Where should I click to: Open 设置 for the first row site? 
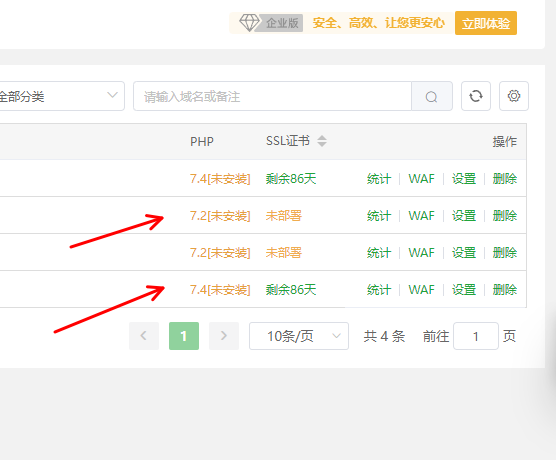point(464,179)
